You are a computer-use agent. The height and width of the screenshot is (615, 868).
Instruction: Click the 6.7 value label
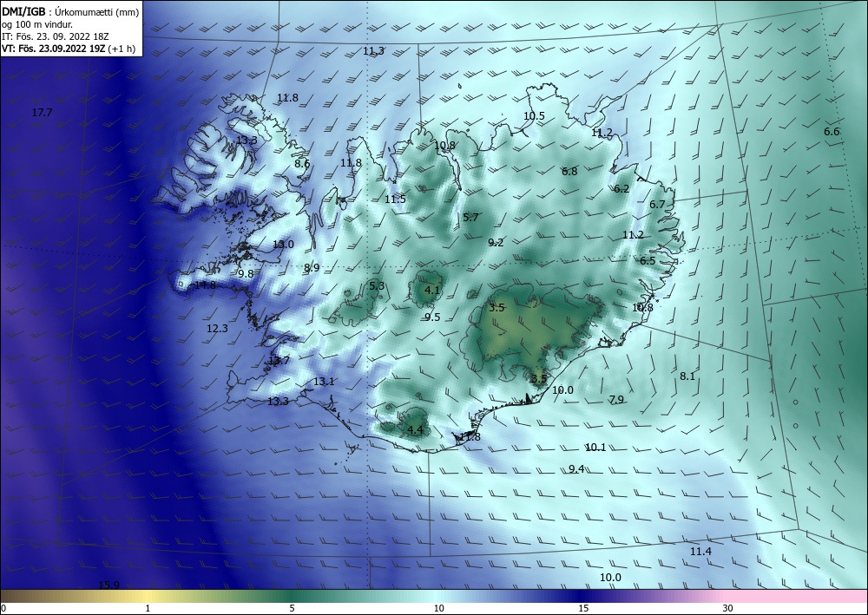pos(657,205)
